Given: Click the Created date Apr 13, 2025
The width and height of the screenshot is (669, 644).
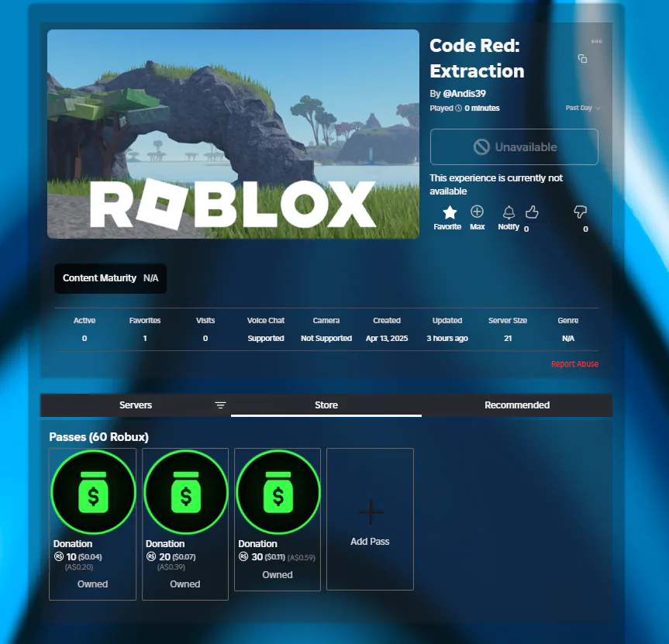Looking at the screenshot, I should (387, 338).
